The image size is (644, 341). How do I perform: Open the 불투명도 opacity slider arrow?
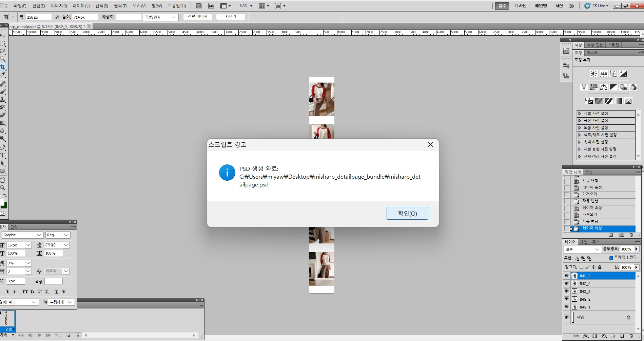(x=636, y=249)
